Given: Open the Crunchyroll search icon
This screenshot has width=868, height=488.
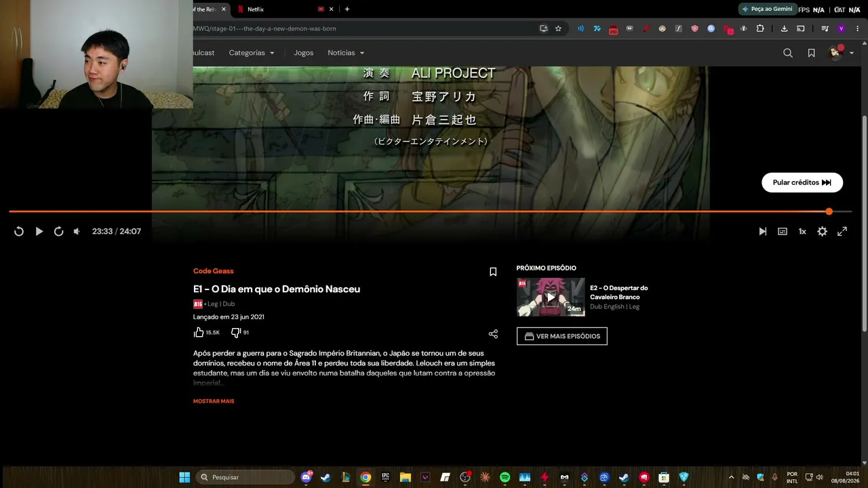Looking at the screenshot, I should [788, 53].
